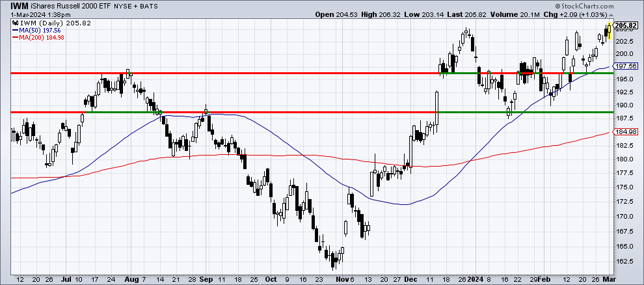
Task: Click the red MA(200) line marker in legend
Action: point(15,37)
